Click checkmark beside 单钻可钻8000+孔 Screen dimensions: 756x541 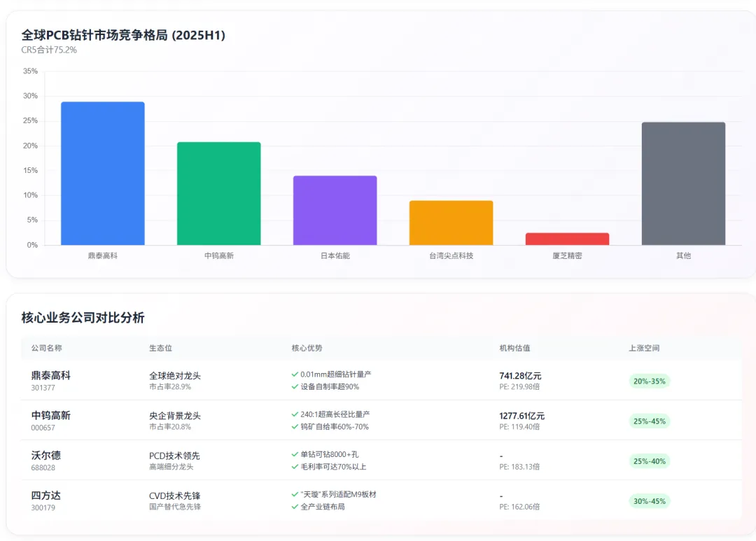click(295, 454)
